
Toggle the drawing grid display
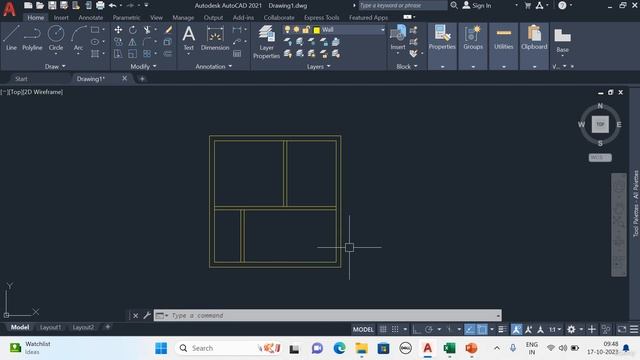point(383,329)
